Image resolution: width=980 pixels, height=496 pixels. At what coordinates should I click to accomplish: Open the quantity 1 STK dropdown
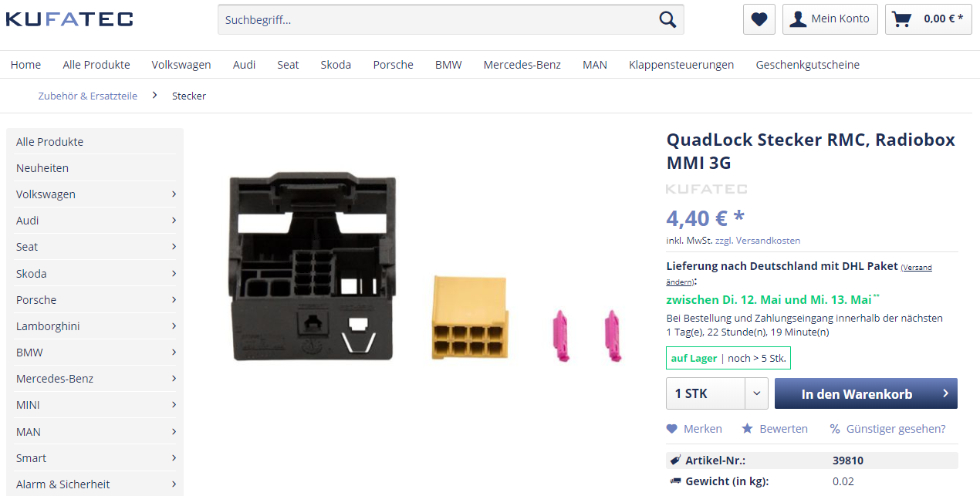coord(717,393)
